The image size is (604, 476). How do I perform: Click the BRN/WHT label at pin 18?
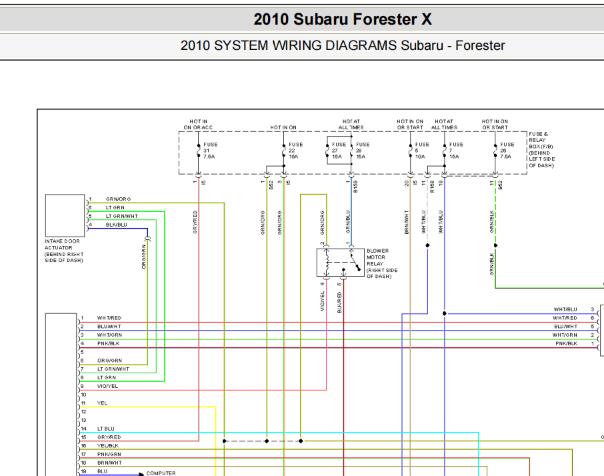pyautogui.click(x=109, y=463)
